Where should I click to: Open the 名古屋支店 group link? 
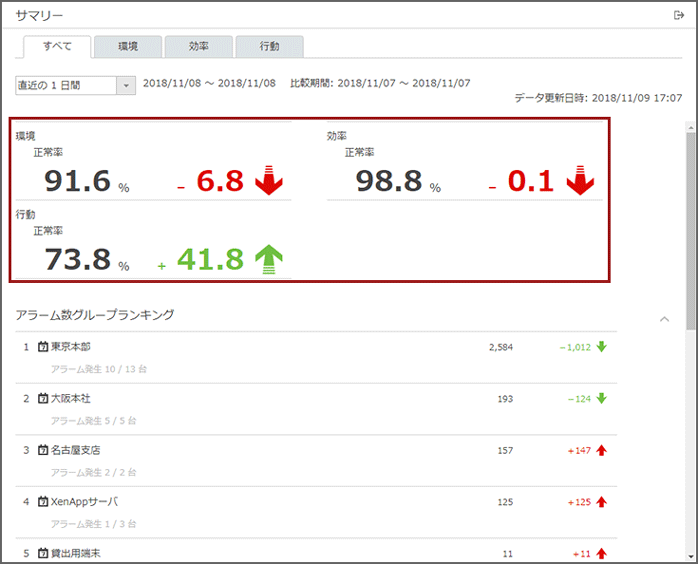(75, 450)
